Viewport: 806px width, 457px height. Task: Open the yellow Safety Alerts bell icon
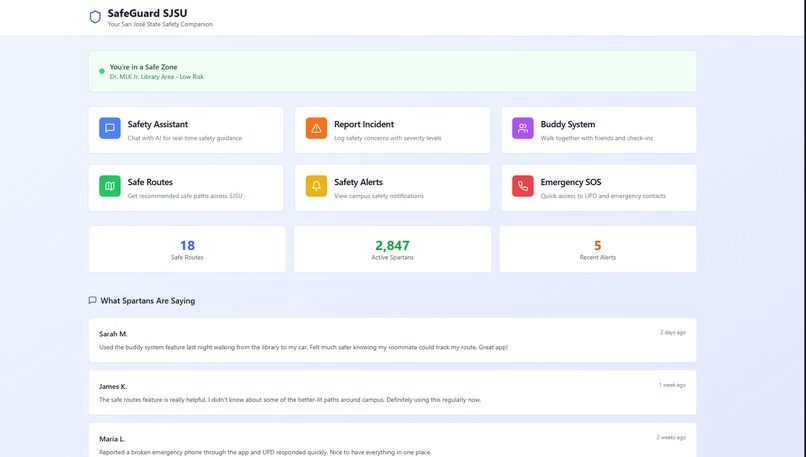tap(316, 186)
